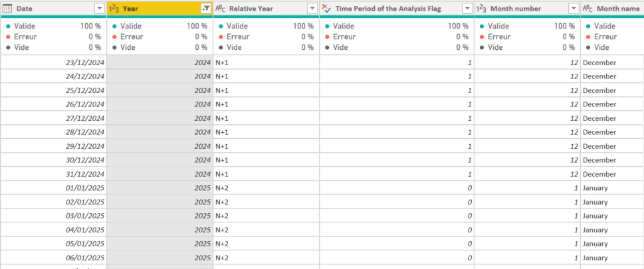The width and height of the screenshot is (644, 269).
Task: Click January in the 06/01/2025 row
Action: coord(612,258)
